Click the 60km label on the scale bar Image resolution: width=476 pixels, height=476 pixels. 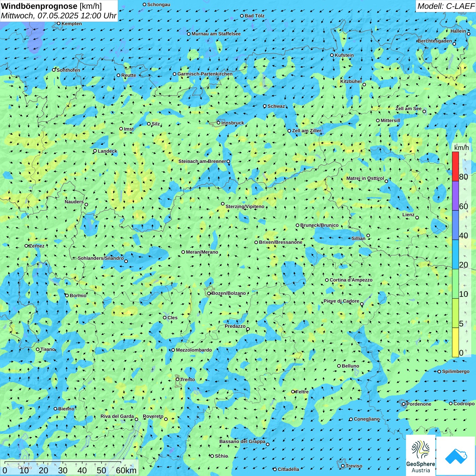pos(126,470)
